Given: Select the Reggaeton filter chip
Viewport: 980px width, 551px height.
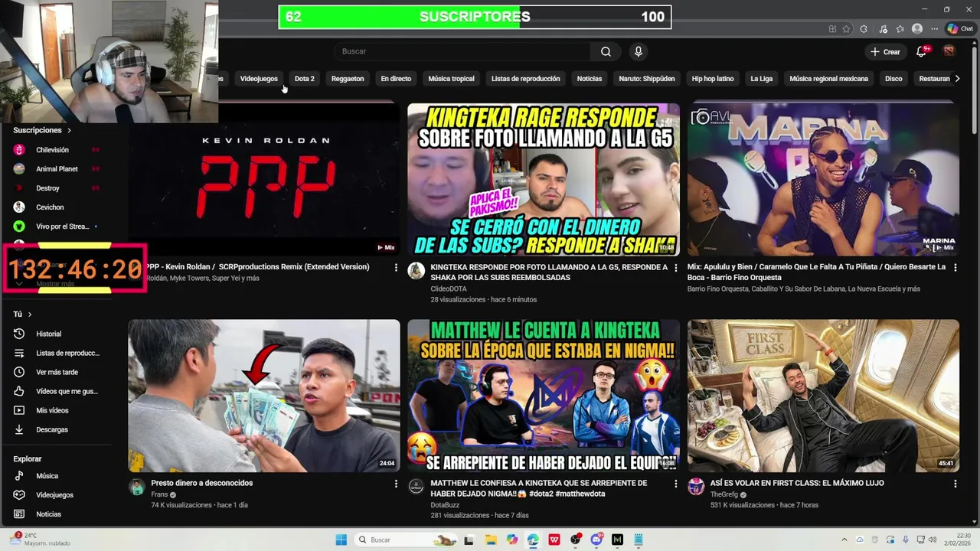Looking at the screenshot, I should (348, 79).
